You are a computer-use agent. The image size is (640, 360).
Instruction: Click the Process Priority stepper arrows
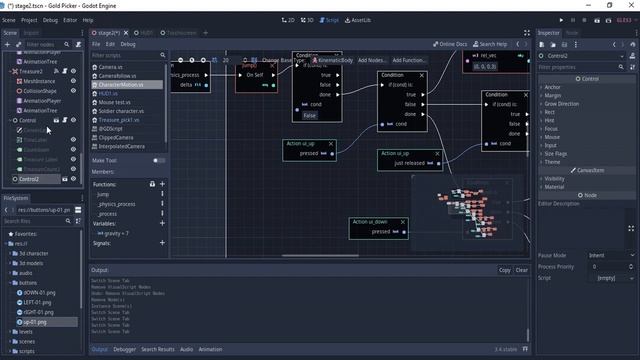click(x=631, y=267)
